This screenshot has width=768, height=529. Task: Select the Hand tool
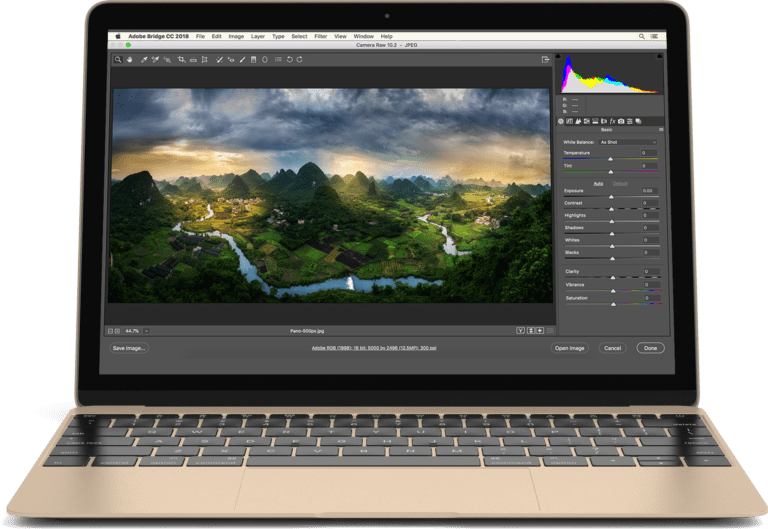[x=129, y=59]
